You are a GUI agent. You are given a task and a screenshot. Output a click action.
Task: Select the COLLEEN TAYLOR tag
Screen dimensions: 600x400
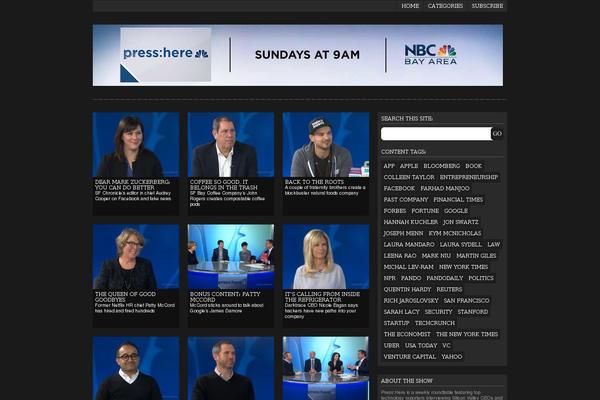[409, 177]
